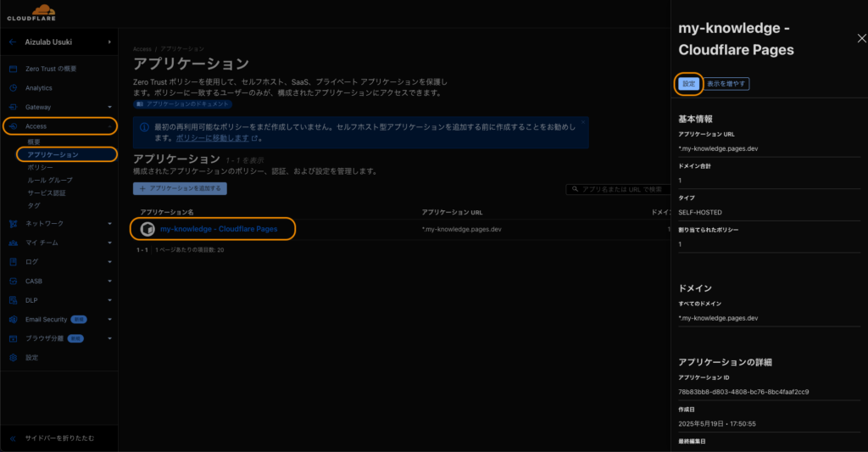The width and height of the screenshot is (868, 452).
Task: Click the Analytics sidebar icon
Action: [14, 88]
